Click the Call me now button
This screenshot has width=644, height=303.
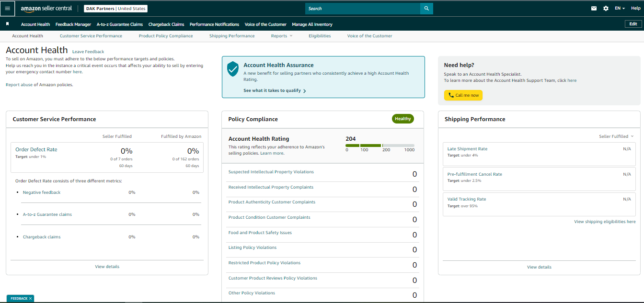pos(463,95)
